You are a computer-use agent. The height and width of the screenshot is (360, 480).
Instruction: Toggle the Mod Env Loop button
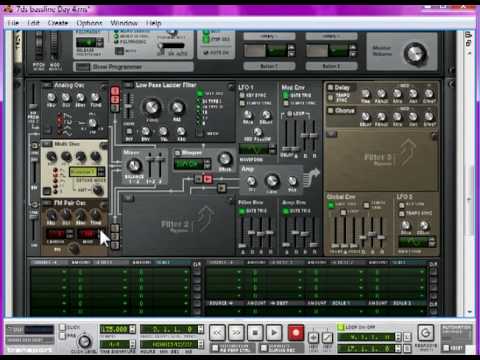point(290,114)
